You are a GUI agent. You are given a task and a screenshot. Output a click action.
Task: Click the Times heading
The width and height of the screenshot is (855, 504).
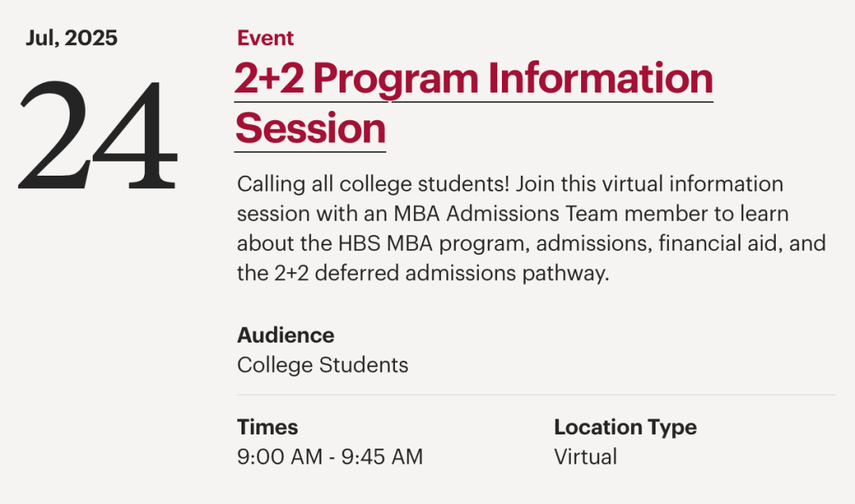coord(268,427)
